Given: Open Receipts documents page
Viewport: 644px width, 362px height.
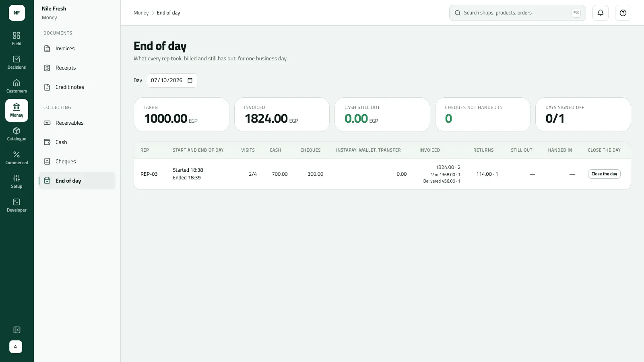Looking at the screenshot, I should [77, 68].
